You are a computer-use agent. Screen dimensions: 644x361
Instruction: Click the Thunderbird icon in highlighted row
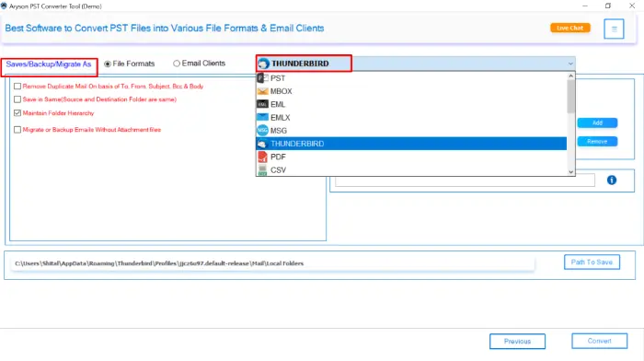262,144
